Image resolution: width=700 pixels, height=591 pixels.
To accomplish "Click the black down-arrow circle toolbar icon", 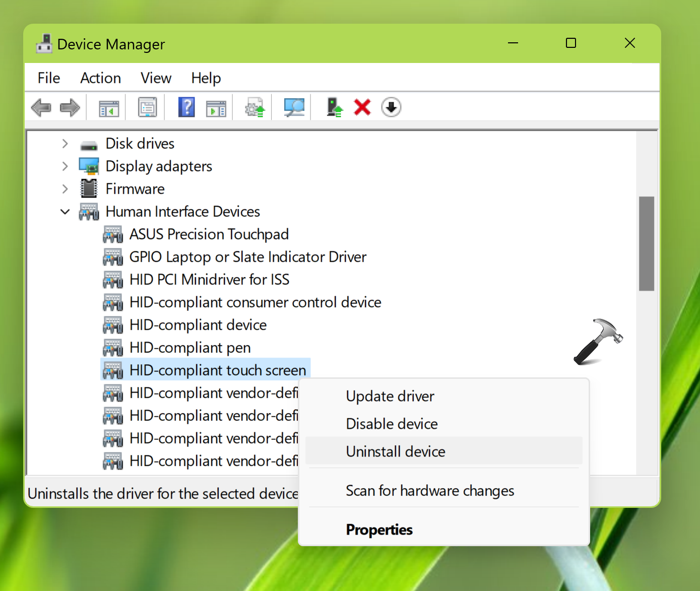I will [x=391, y=107].
